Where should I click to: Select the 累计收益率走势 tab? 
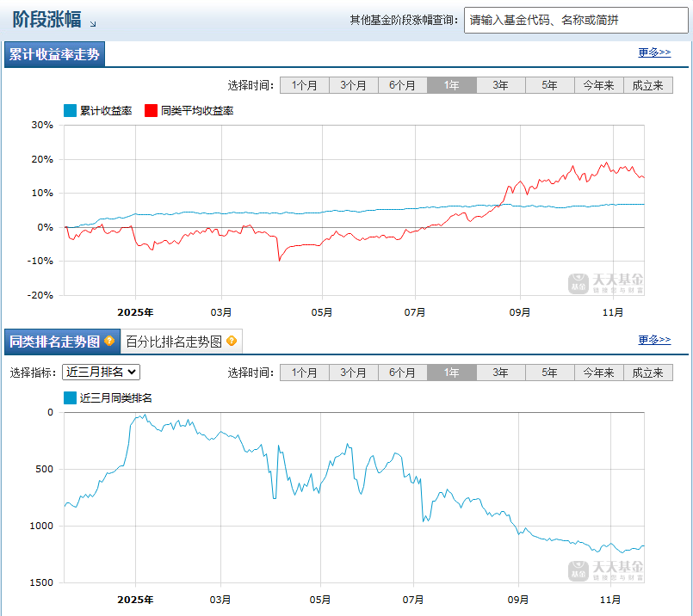click(x=54, y=54)
